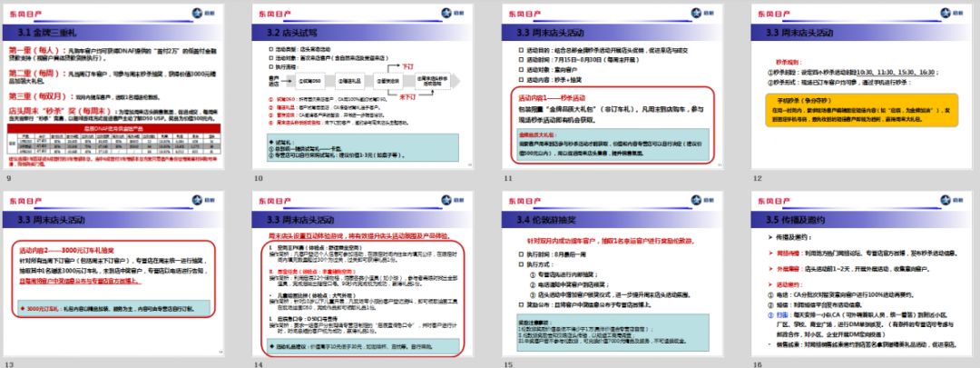Select slide 10 thumbnail titled 3.2 店头试驾
The image size is (980, 368).
click(363, 87)
